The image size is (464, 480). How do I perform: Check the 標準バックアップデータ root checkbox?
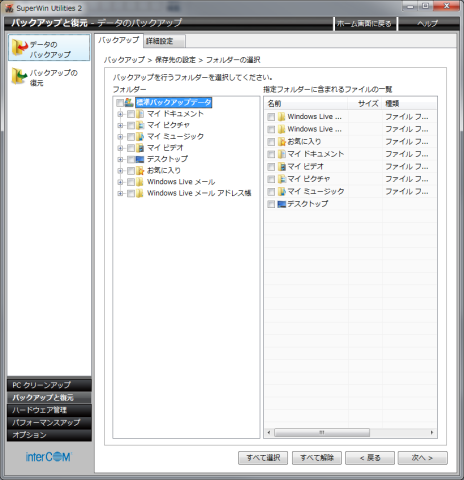pyautogui.click(x=120, y=103)
